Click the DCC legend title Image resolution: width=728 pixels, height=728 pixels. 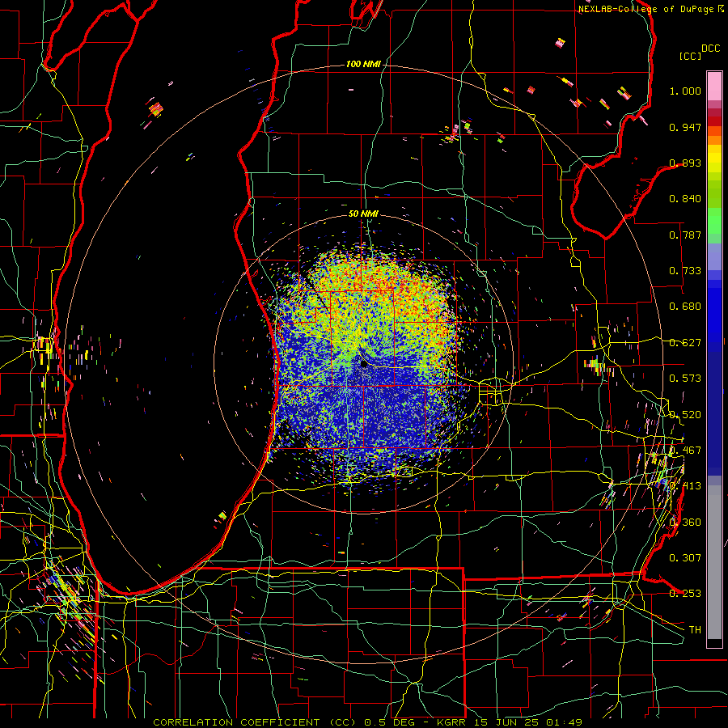coord(710,49)
